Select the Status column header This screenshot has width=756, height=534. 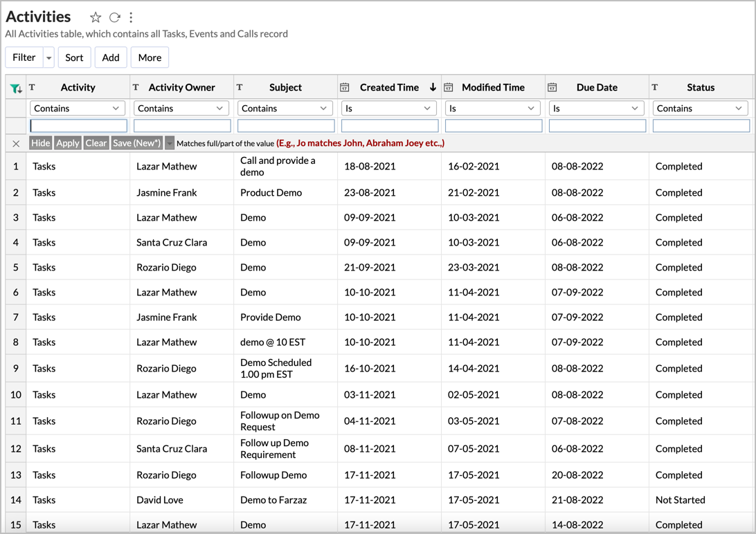pos(701,87)
